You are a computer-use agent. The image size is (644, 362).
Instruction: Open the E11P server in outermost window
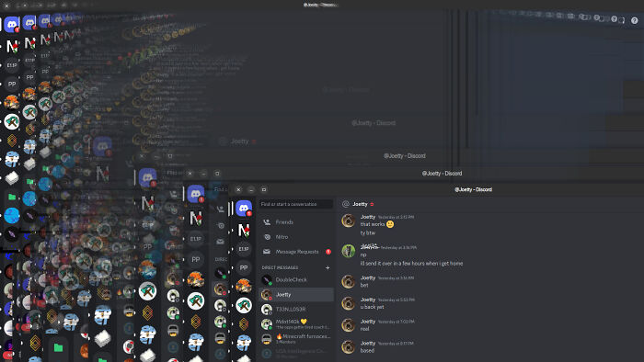pos(12,65)
